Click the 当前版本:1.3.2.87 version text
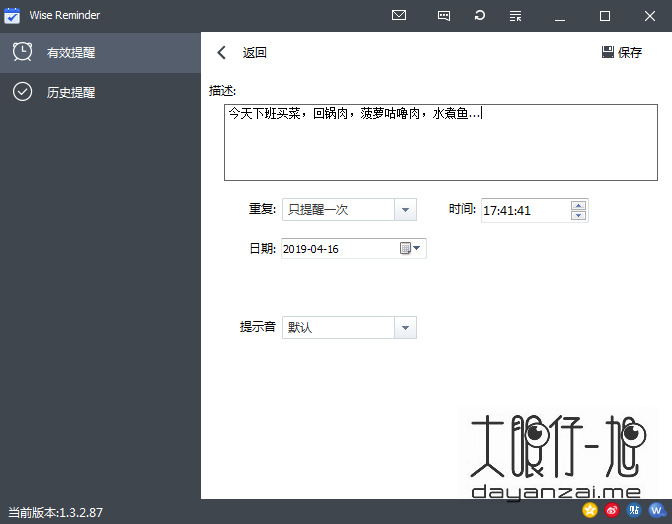The image size is (672, 524). click(x=56, y=512)
